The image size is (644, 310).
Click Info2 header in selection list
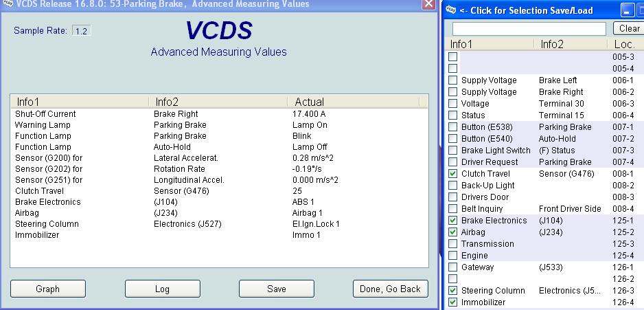point(571,45)
